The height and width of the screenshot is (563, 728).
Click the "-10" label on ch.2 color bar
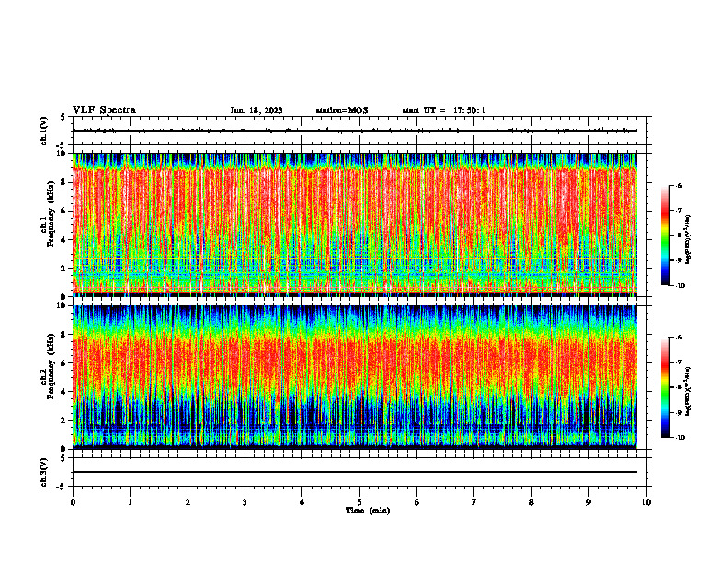[679, 438]
